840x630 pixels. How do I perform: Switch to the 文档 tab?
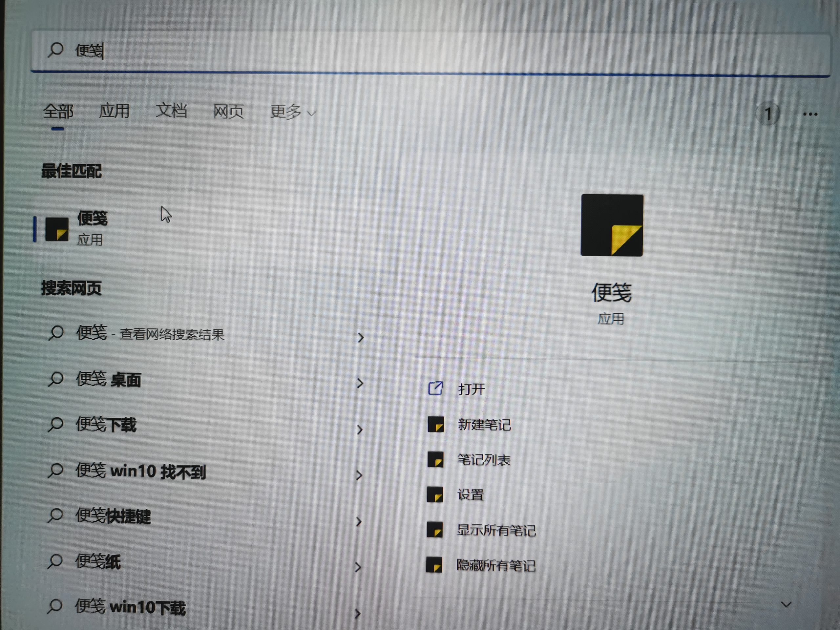171,111
